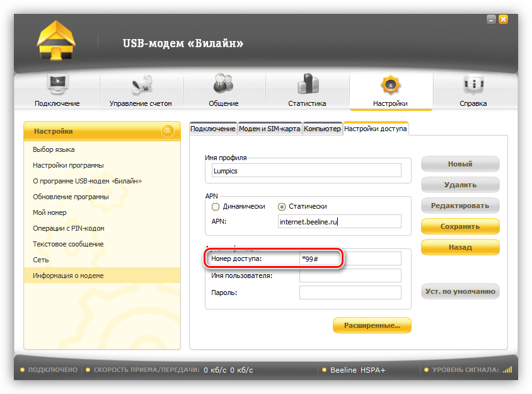This screenshot has height=394, width=532.
Task: Open the Общение people icon
Action: pos(223,85)
